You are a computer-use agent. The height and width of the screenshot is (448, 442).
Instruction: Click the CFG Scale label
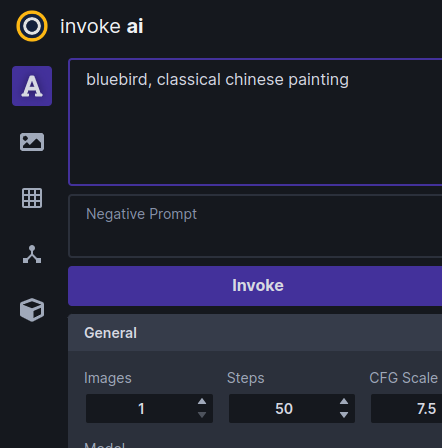pos(403,378)
